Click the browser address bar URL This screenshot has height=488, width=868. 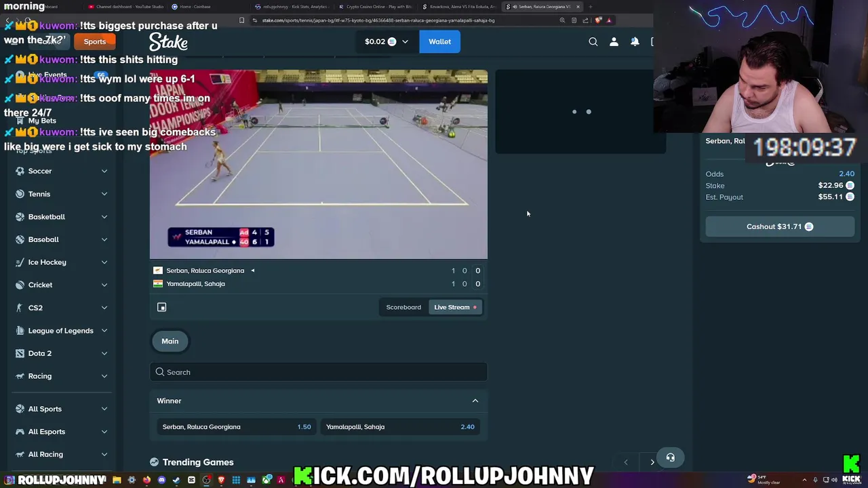click(378, 20)
